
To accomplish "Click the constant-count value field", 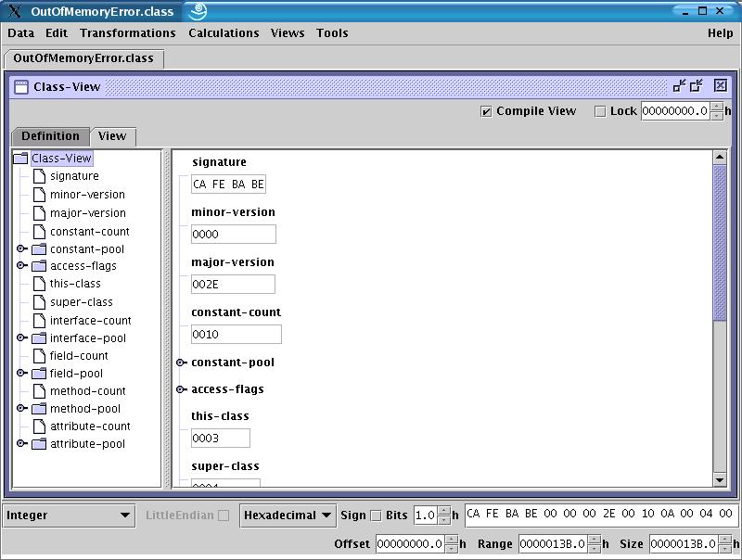I will [x=236, y=335].
